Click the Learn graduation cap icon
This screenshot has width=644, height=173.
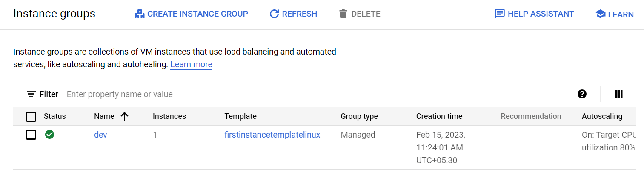[x=600, y=14]
